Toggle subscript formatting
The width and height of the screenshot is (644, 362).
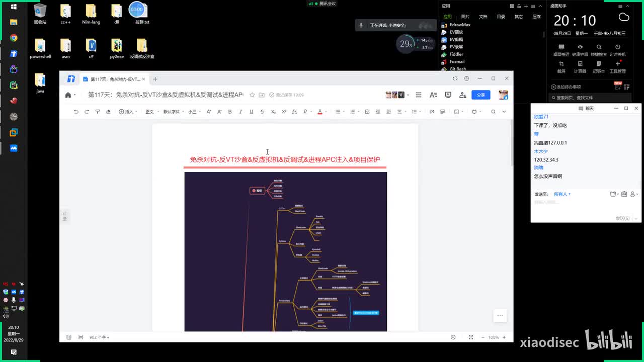pos(273,112)
